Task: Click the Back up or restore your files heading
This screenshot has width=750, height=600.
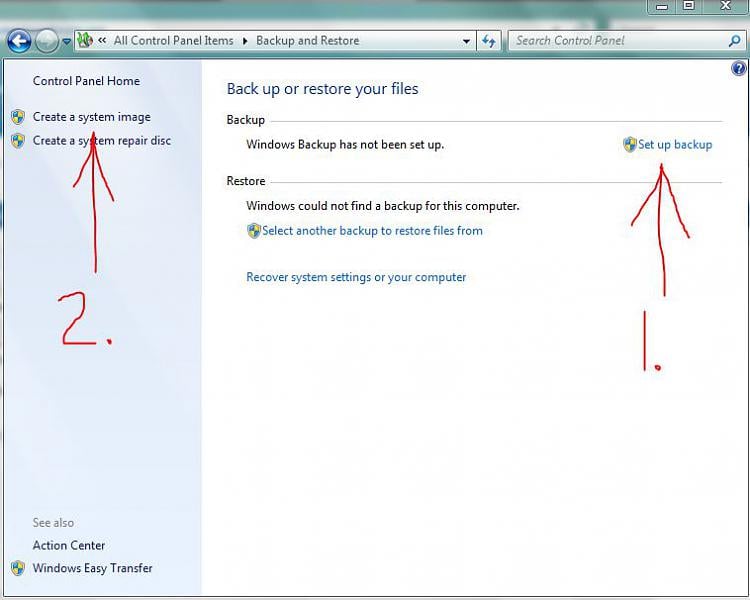Action: point(322,89)
